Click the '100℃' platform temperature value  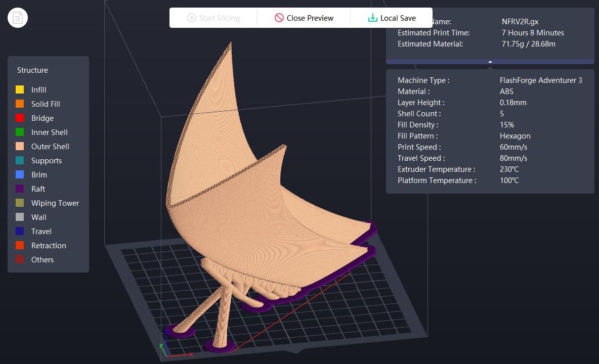(509, 179)
